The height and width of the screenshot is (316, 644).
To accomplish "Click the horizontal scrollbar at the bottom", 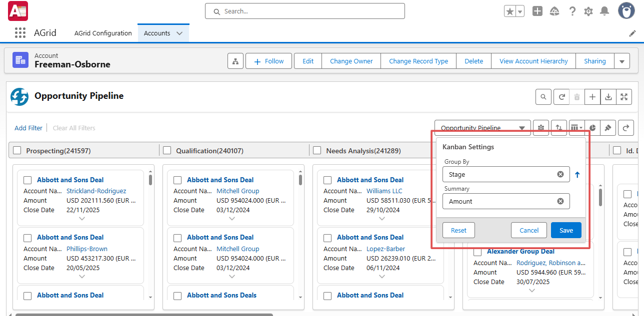I will [x=144, y=315].
